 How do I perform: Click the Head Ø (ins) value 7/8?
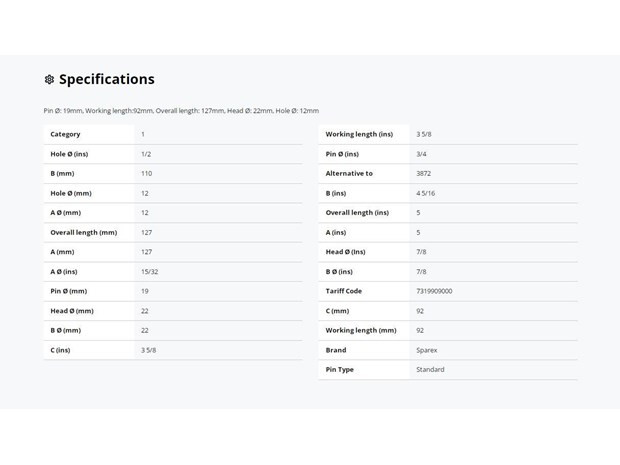click(421, 252)
